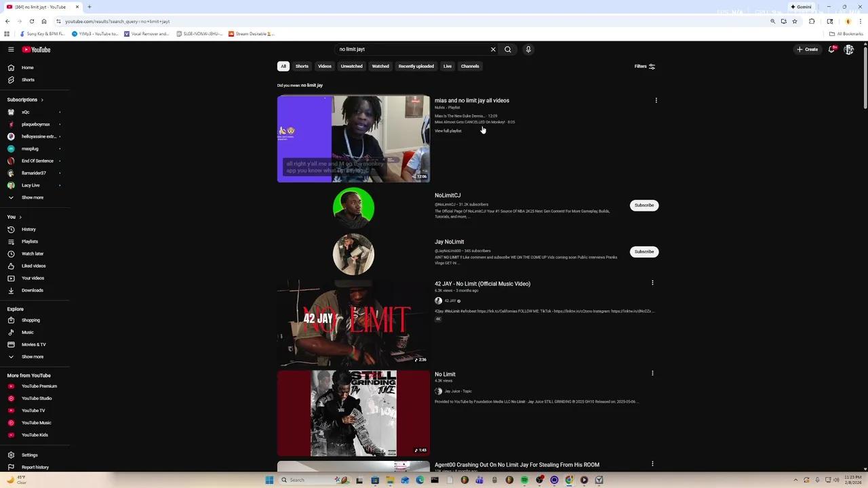Subscribe to NoLimitCJ channel
This screenshot has width=868, height=488.
(644, 205)
